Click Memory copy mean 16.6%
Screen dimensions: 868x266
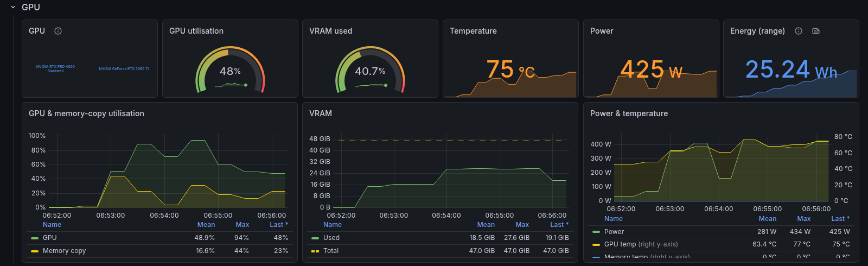pyautogui.click(x=205, y=251)
